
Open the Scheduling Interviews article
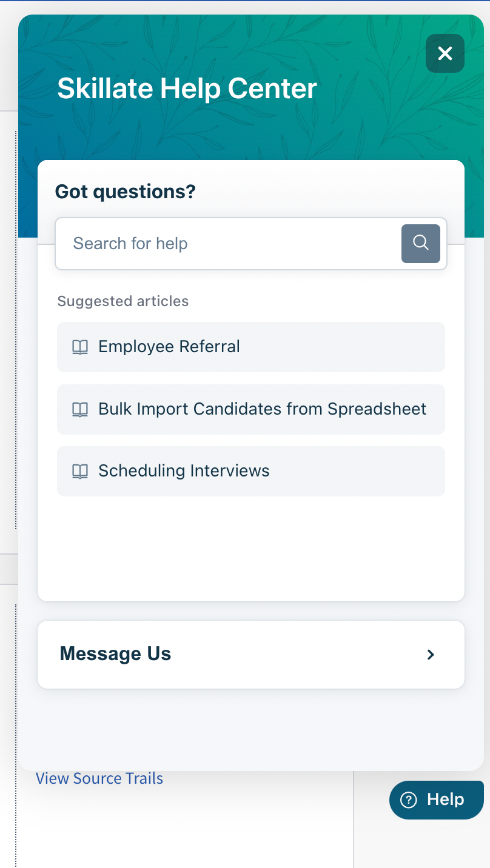point(251,471)
